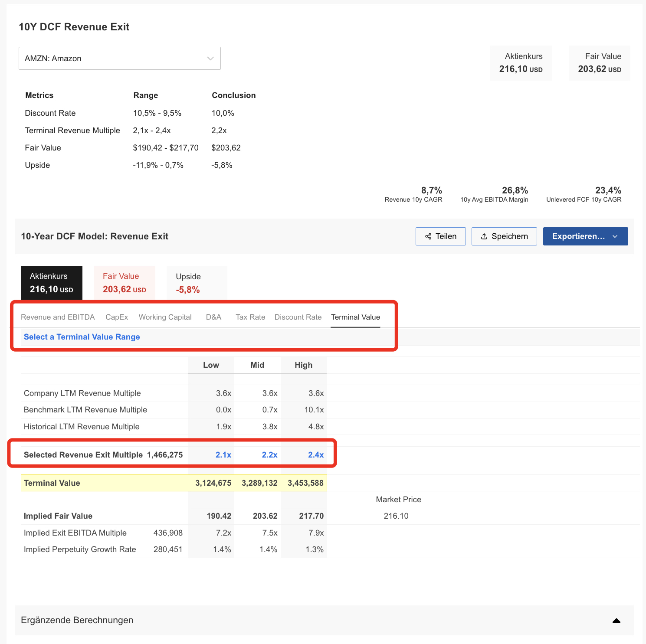The image size is (646, 644).
Task: Click the Terminal Revenue Multiple range 2,1x - 2,4x
Action: point(152,131)
